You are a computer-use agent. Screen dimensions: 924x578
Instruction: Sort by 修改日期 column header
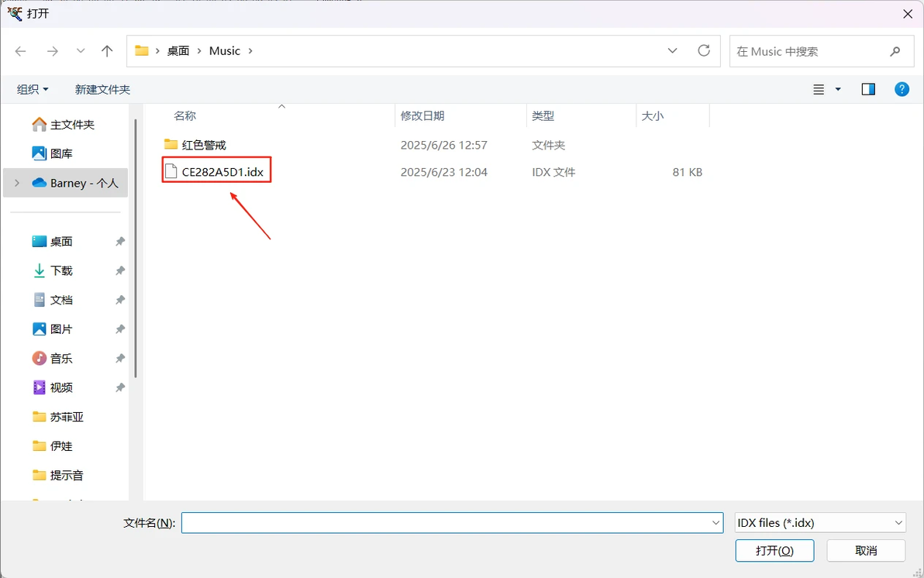click(422, 116)
